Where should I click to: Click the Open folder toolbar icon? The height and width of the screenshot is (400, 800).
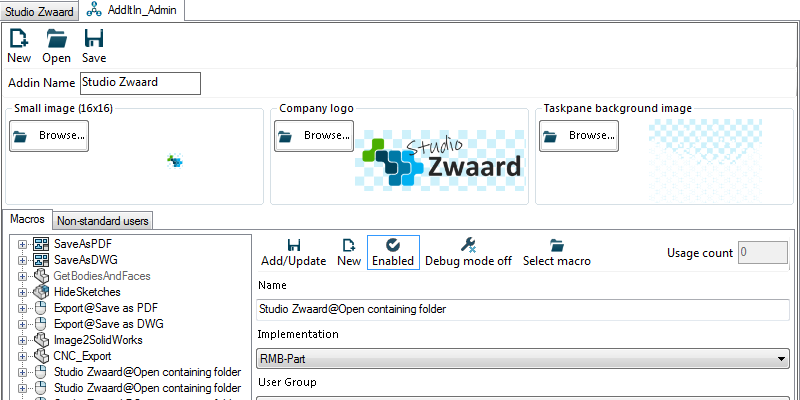click(57, 39)
